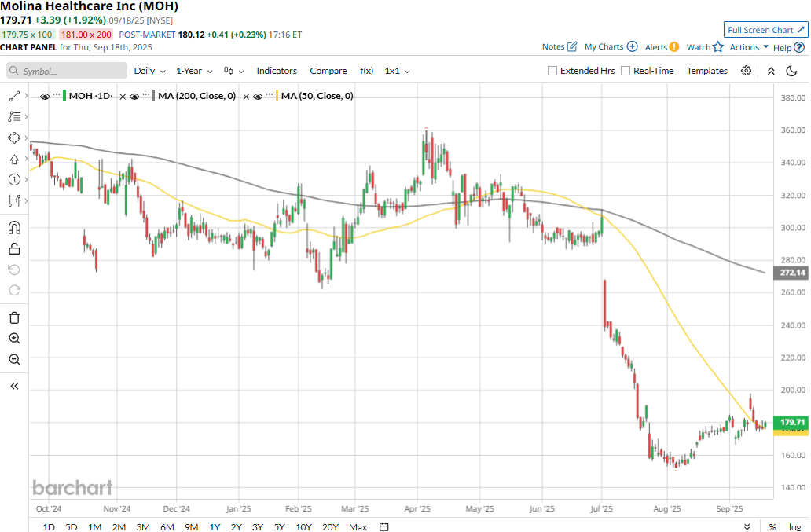The image size is (811, 532).
Task: Select the Max time range
Action: coord(358,526)
